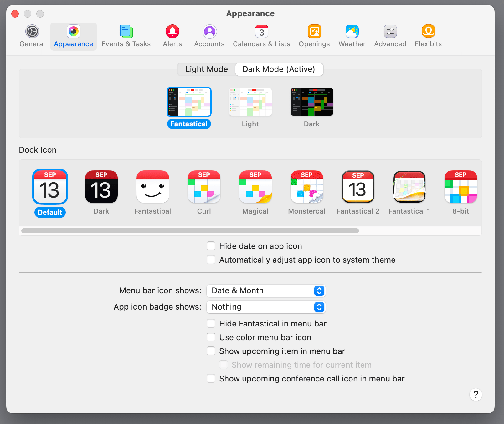Open Events & Tasks preferences
Viewport: 504px width, 424px height.
[126, 36]
